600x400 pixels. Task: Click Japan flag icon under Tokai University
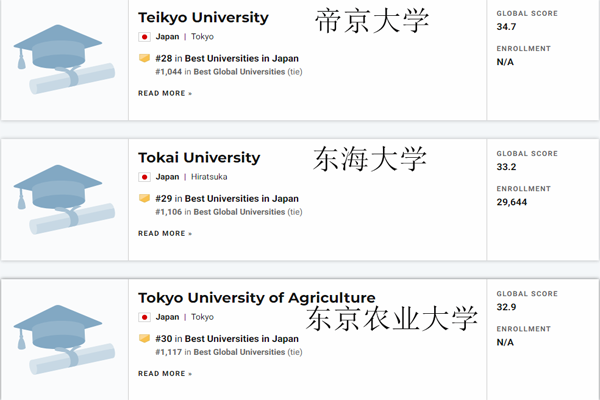click(x=144, y=177)
